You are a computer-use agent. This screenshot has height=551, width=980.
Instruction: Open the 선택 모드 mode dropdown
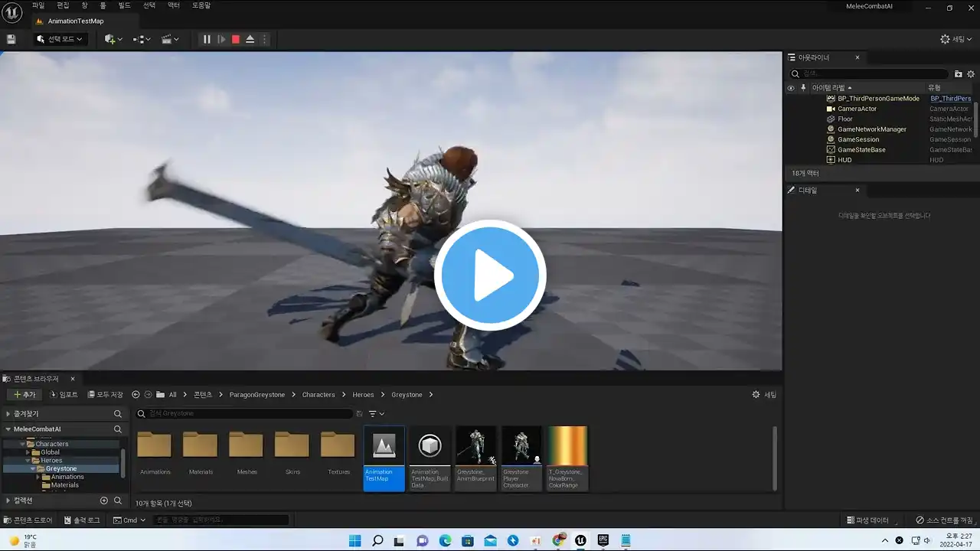point(60,39)
